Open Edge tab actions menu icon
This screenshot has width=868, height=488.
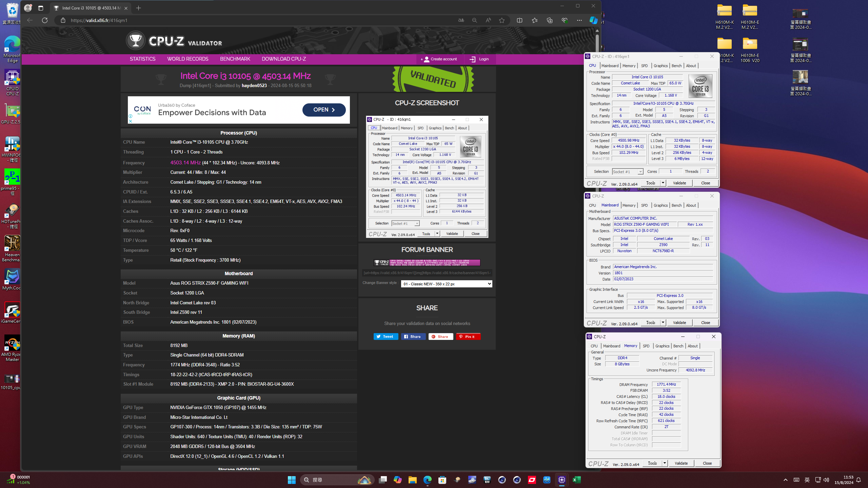coord(41,8)
